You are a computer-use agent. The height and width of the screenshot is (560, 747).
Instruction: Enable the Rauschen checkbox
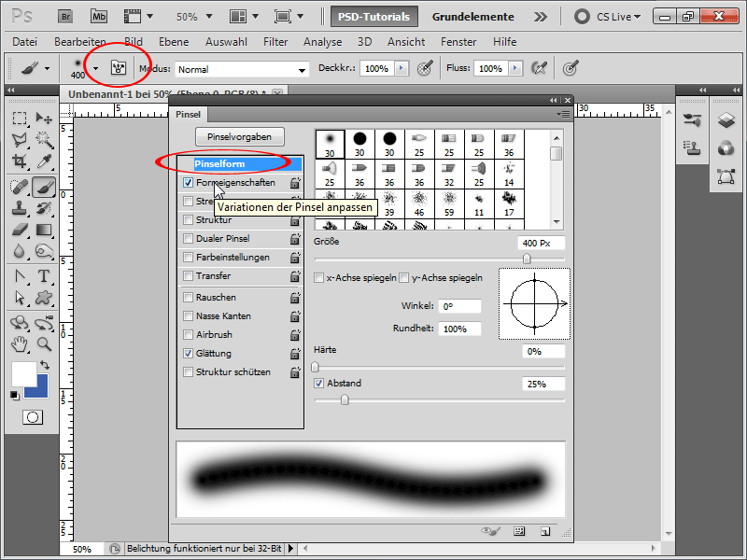coord(189,297)
